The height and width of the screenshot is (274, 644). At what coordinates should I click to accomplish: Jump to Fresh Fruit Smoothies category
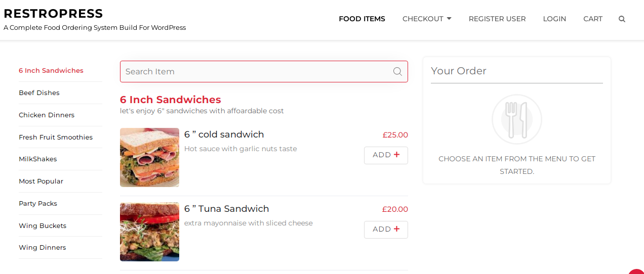pos(56,138)
